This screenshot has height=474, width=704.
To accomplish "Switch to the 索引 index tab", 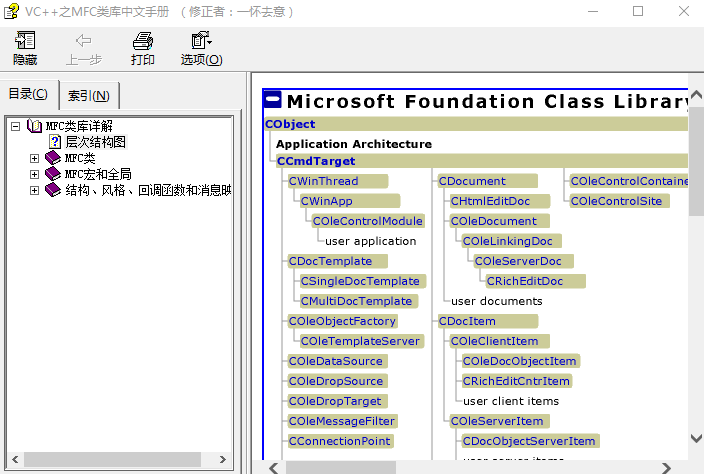I will 89,96.
